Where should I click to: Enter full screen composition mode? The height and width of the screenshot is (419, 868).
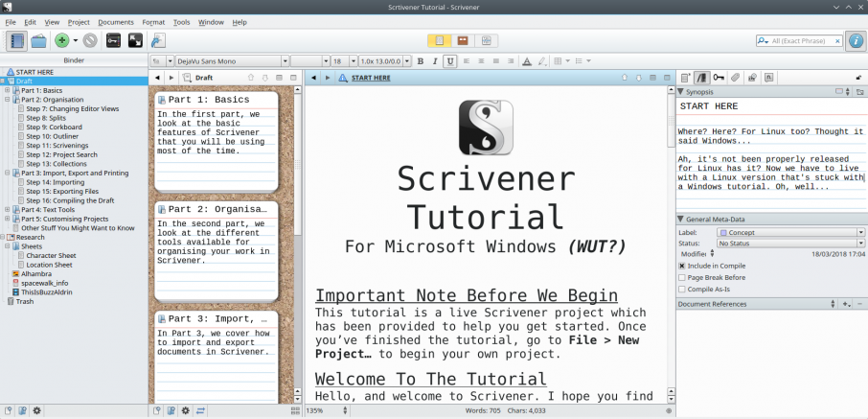pos(135,40)
